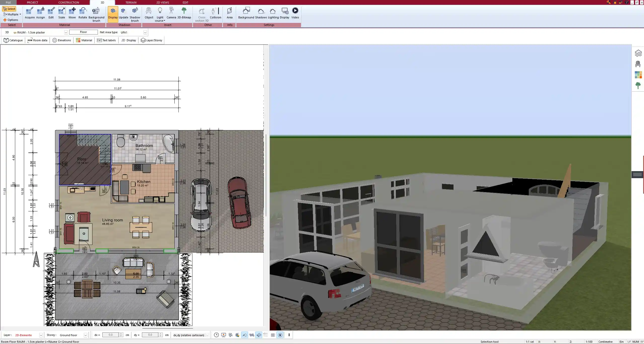
Task: Click the Elevations button
Action: click(62, 40)
